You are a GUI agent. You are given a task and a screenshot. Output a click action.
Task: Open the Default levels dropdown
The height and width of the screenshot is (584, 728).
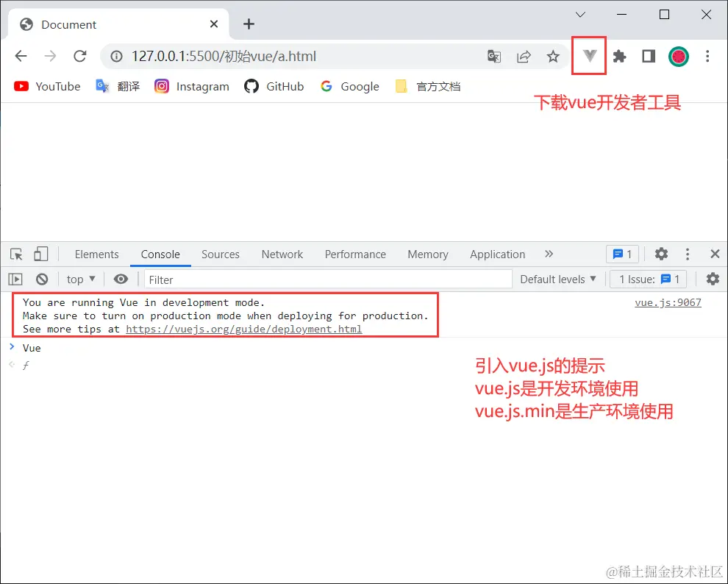click(558, 279)
